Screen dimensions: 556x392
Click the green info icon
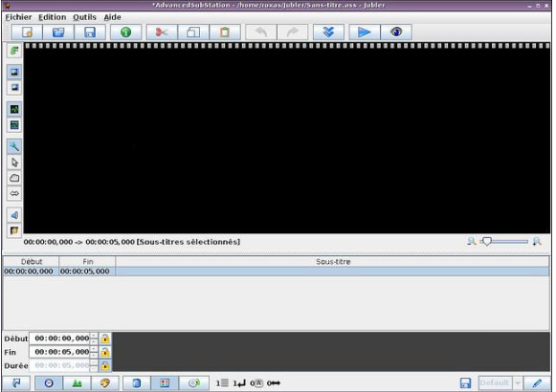126,33
